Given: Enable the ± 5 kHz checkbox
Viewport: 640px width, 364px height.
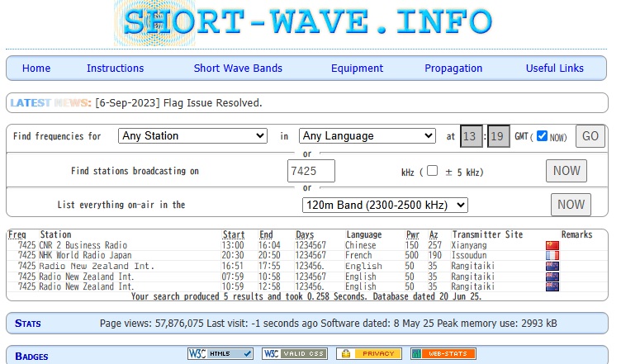Looking at the screenshot, I should (432, 171).
